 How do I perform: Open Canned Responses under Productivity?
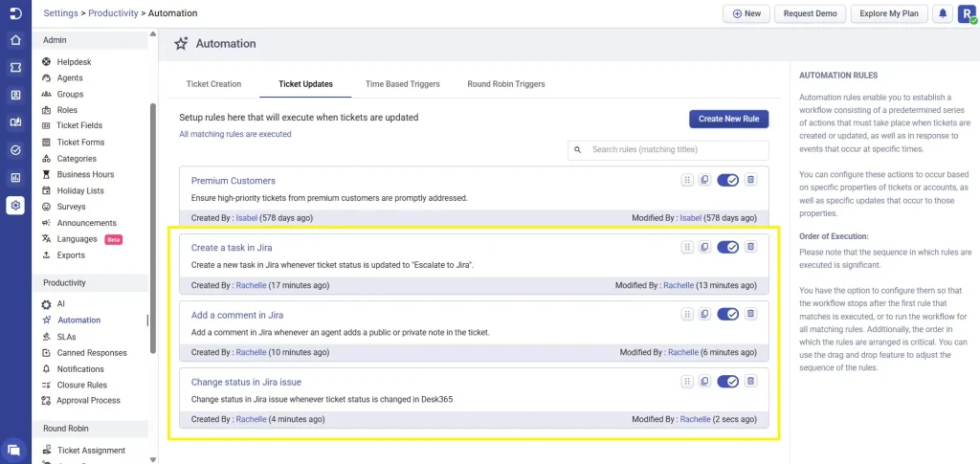pos(92,353)
